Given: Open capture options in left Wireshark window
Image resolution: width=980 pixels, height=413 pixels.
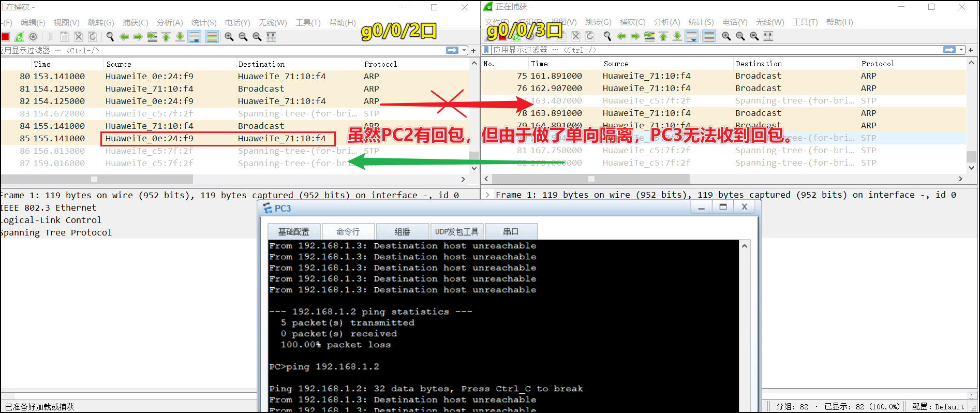Looking at the screenshot, I should tap(33, 37).
